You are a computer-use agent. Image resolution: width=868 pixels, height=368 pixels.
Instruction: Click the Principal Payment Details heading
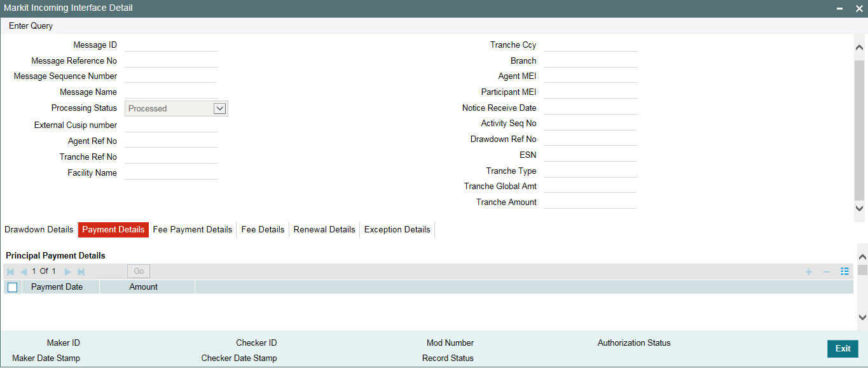[x=56, y=255]
